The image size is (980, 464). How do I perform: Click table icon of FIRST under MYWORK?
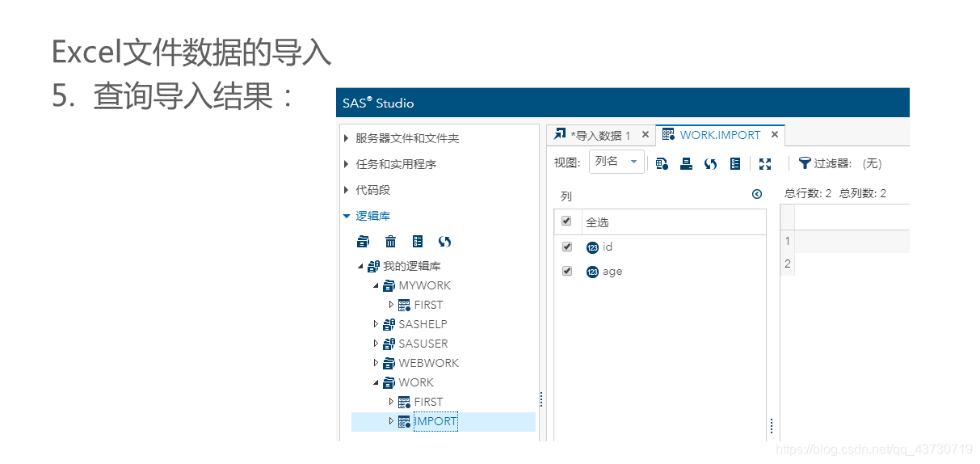point(404,305)
